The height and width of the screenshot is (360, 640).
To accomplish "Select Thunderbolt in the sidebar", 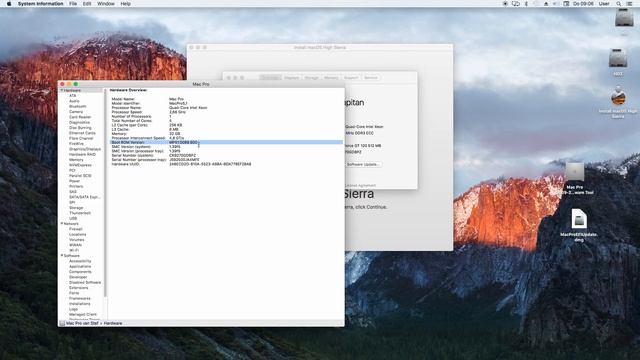I will coord(80,213).
